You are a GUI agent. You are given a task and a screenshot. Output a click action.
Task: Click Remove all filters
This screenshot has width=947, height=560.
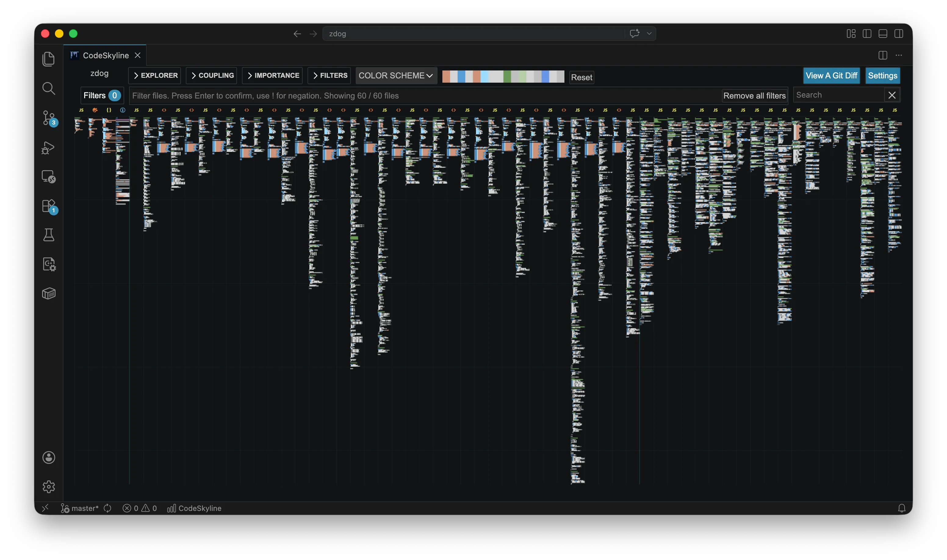pyautogui.click(x=754, y=96)
